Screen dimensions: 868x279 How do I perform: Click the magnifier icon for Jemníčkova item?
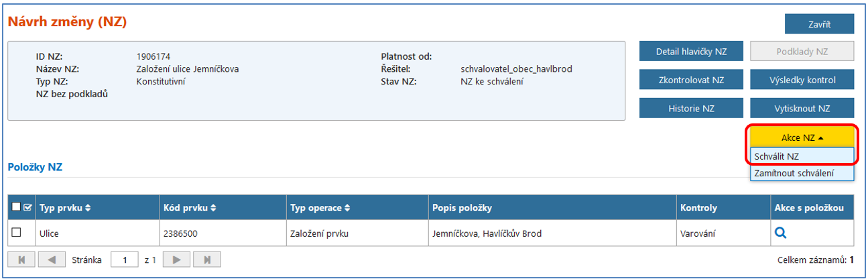tap(780, 233)
